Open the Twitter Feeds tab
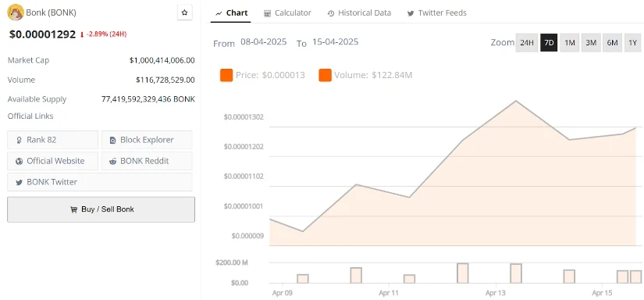644x300 pixels. tap(437, 13)
